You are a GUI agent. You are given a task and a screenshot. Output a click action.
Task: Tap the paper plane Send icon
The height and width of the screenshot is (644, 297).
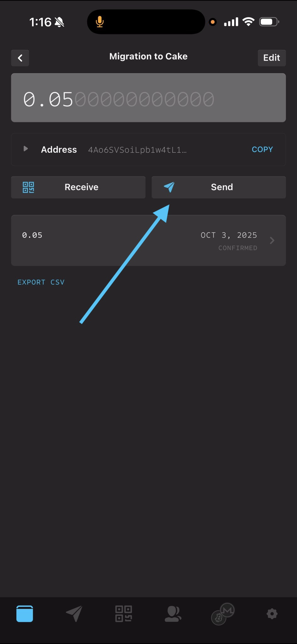169,187
